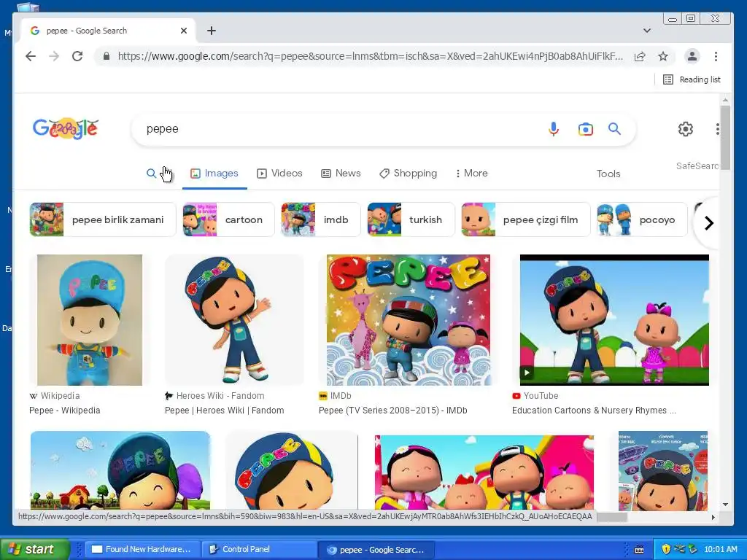The image size is (747, 560).
Task: Expand the tab search chevron
Action: [646, 31]
